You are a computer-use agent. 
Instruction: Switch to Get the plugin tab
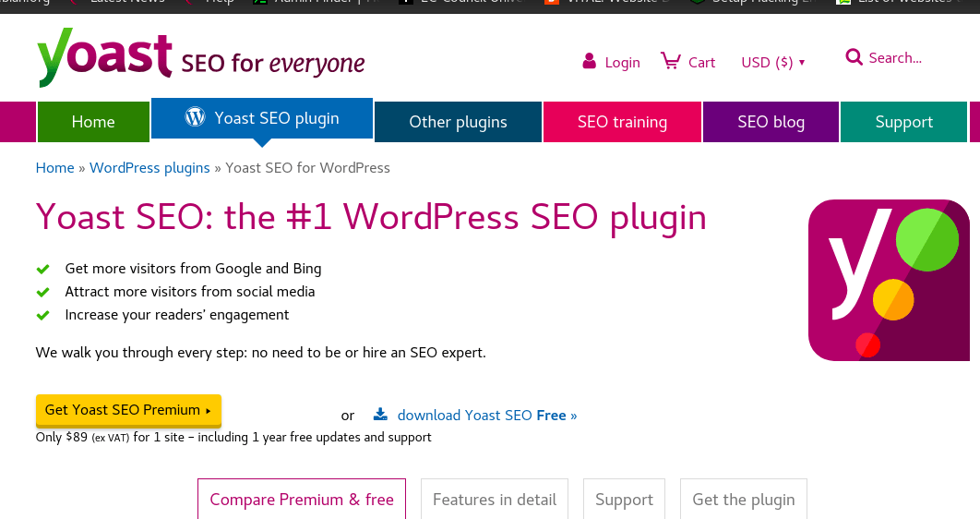pos(743,499)
